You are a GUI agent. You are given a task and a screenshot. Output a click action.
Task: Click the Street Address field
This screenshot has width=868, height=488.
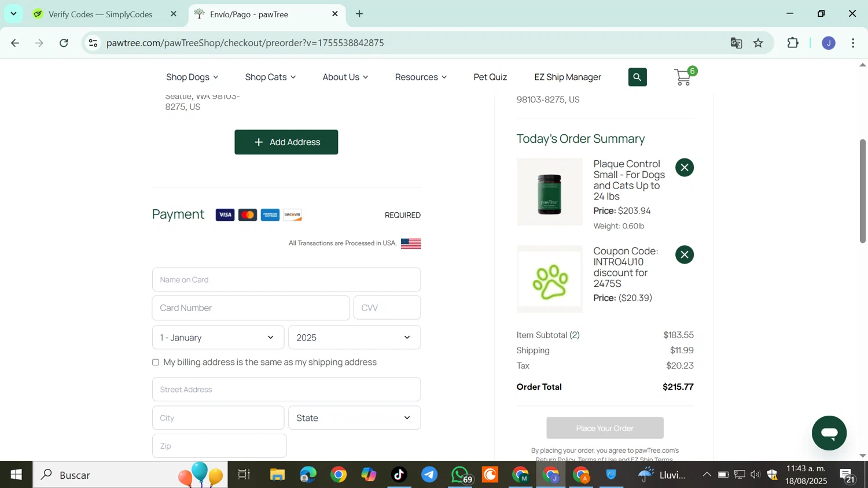tap(286, 390)
